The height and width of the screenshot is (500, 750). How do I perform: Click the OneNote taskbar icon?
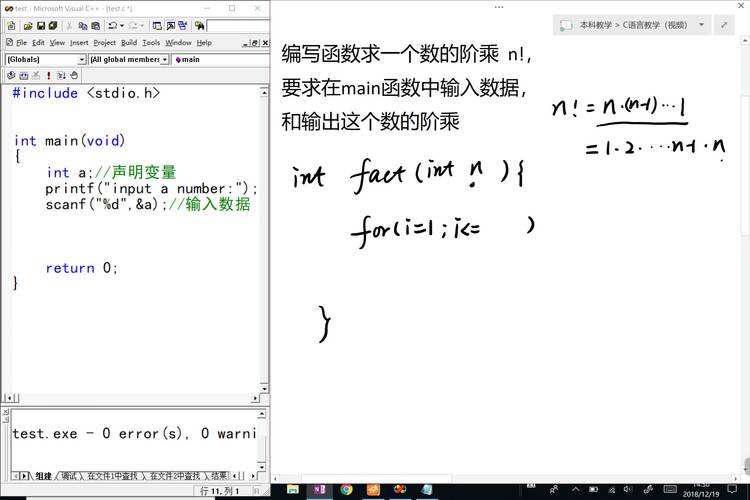[x=320, y=489]
